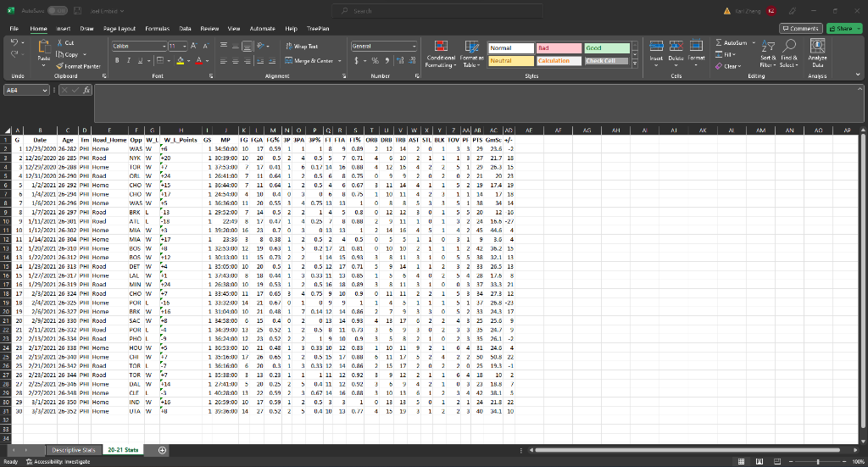Toggle Italic formatting
The height and width of the screenshot is (467, 868).
[129, 60]
